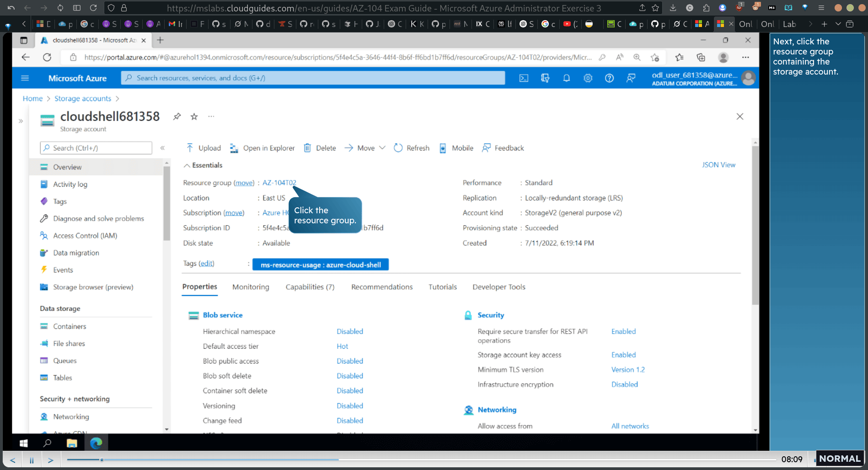
Task: Switch to Capabilities (7) tab
Action: 310,287
